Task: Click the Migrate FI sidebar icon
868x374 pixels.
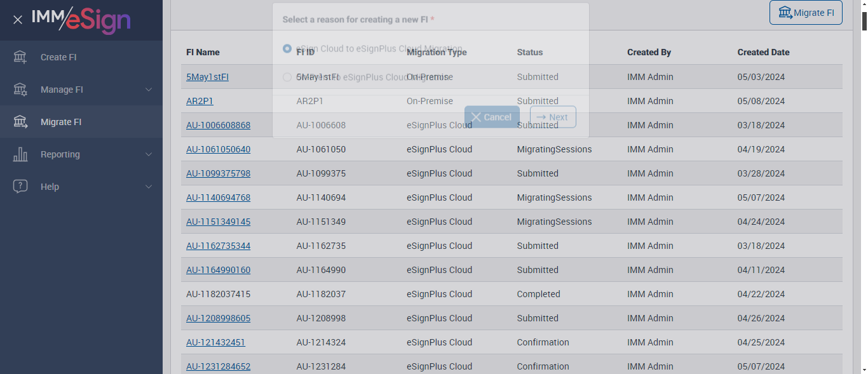Action: [x=20, y=122]
